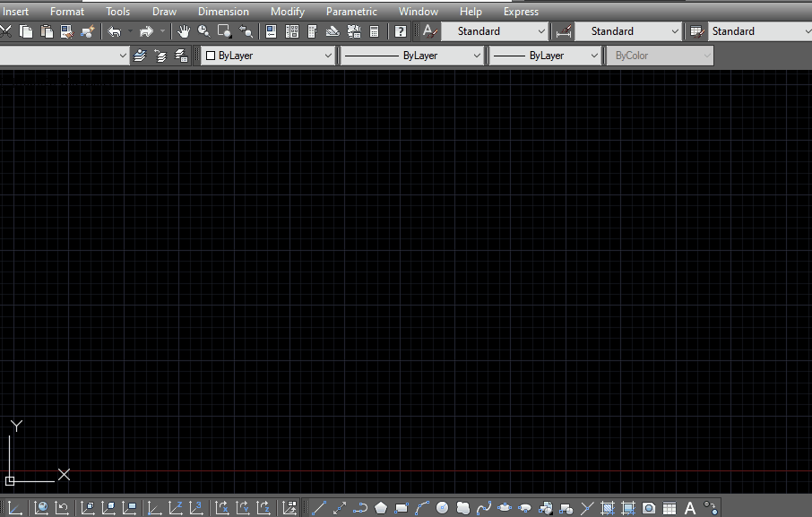Click the Layer Previous icon
812x517 pixels.
pos(160,56)
